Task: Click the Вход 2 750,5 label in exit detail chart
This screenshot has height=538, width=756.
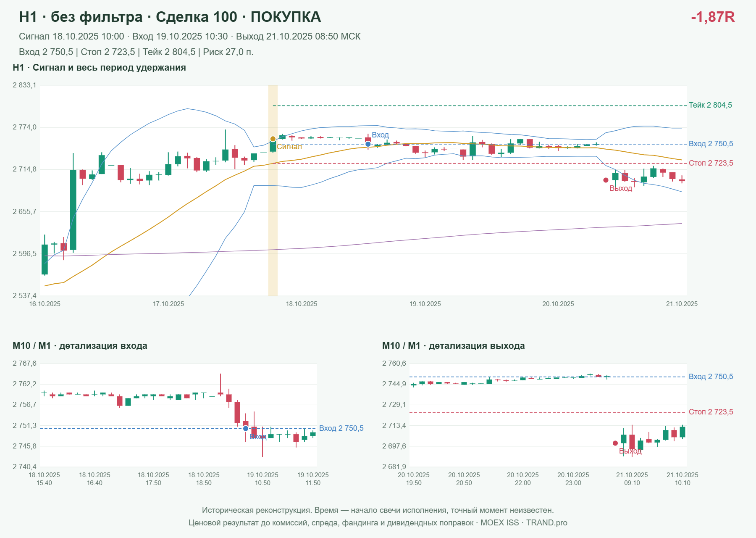Action: coord(711,377)
